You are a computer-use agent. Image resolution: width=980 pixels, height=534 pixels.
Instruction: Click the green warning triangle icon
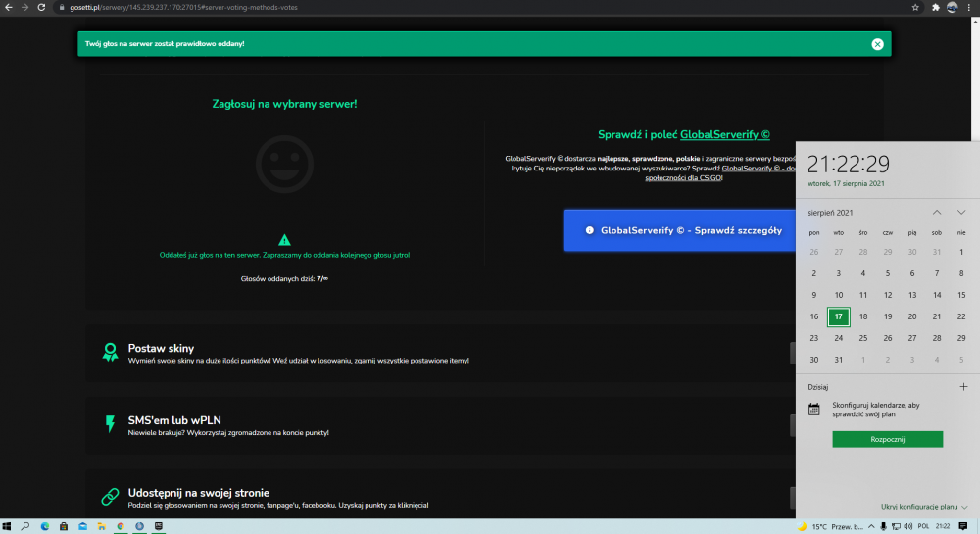tap(284, 240)
